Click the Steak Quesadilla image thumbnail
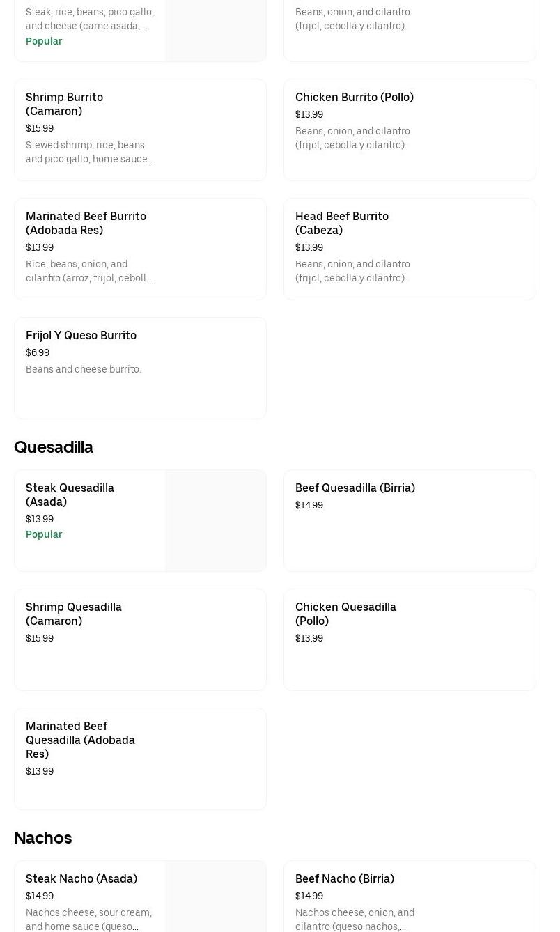Viewport: 560px width, 932px height. pos(215,520)
